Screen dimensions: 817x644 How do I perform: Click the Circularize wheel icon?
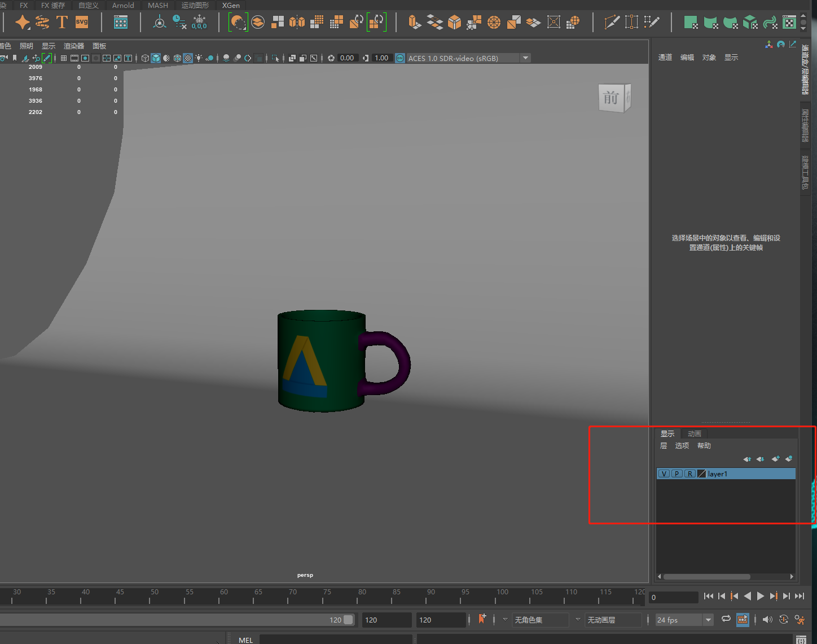[494, 22]
